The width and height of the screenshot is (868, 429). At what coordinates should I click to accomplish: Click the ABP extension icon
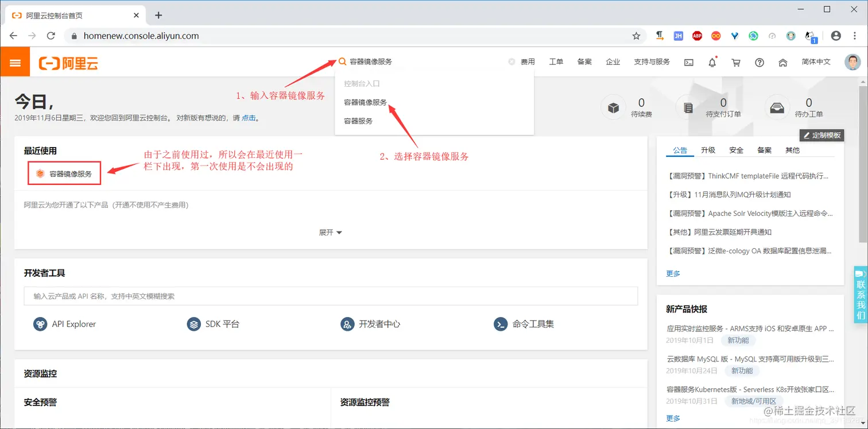pos(697,36)
